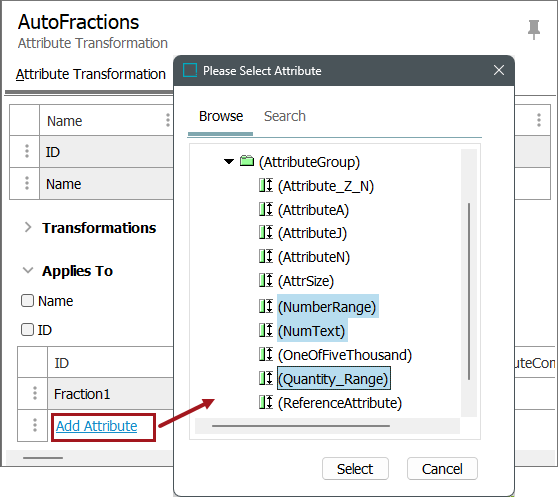558x497 pixels.
Task: Open the Name column options menu dots
Action: [168, 120]
